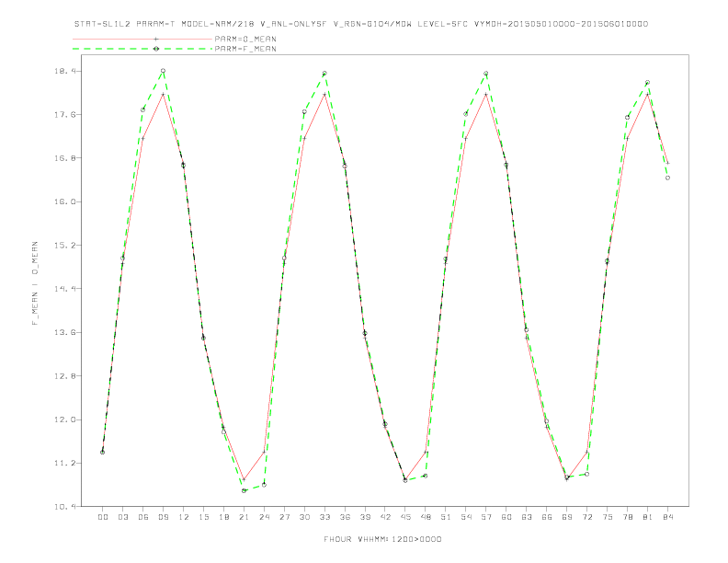Click the 12.8 y-axis tick label

[x=65, y=376]
